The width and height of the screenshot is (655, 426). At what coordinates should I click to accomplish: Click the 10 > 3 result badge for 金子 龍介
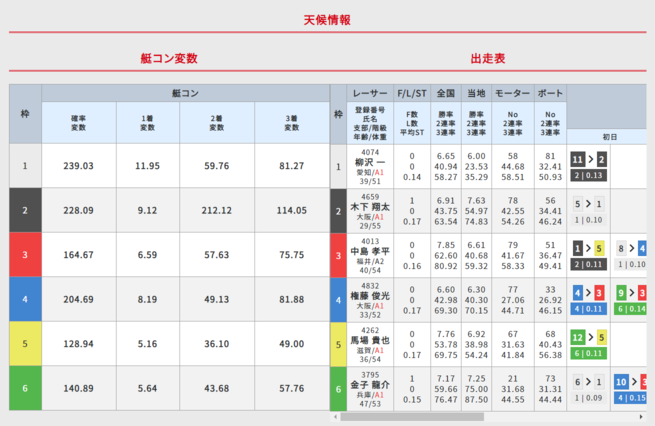[x=629, y=382]
